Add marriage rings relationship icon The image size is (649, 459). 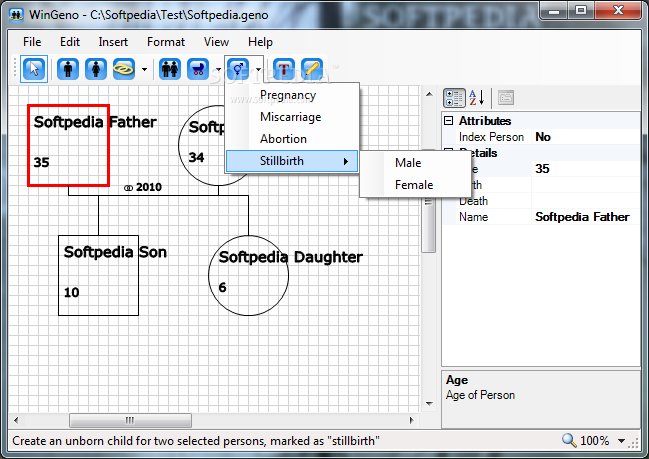pos(124,69)
